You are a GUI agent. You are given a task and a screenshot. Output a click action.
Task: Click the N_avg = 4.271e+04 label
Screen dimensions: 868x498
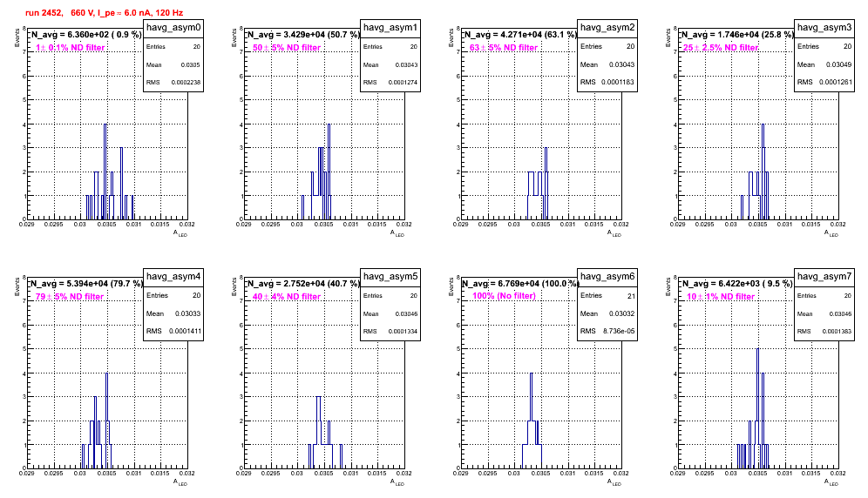[520, 35]
